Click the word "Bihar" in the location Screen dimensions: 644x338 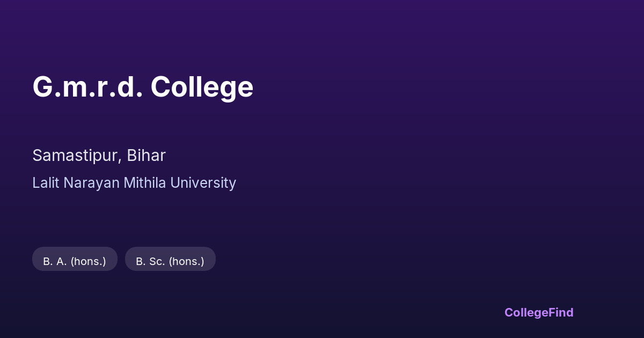(147, 156)
